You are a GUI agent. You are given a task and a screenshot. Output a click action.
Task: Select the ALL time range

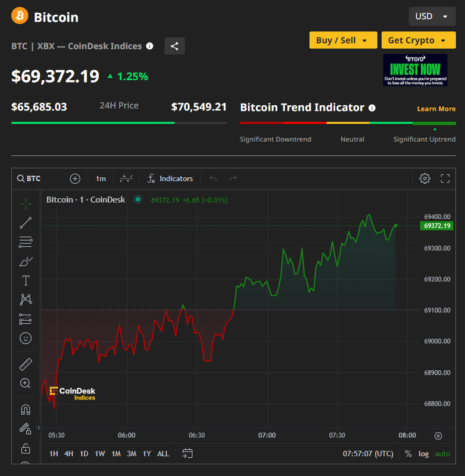163,453
